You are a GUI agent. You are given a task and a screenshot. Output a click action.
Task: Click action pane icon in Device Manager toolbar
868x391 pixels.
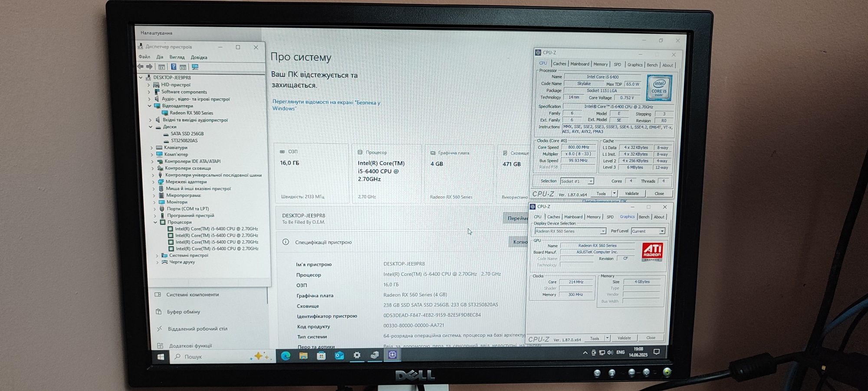tap(183, 67)
